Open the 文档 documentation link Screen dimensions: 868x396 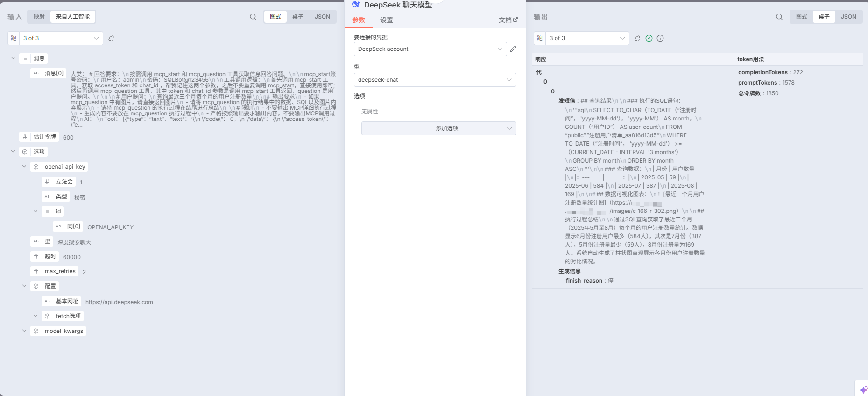click(508, 20)
